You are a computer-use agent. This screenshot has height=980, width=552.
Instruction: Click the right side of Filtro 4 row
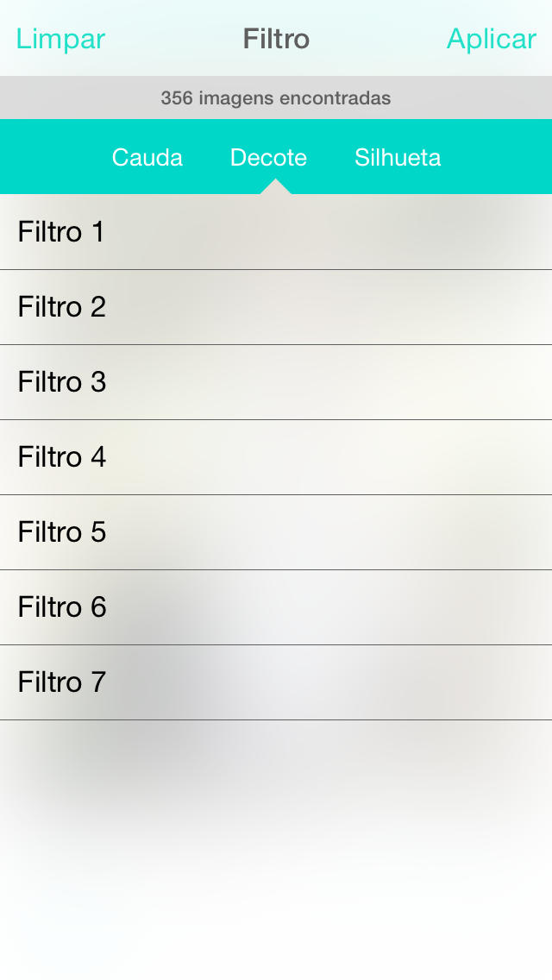coord(466,457)
